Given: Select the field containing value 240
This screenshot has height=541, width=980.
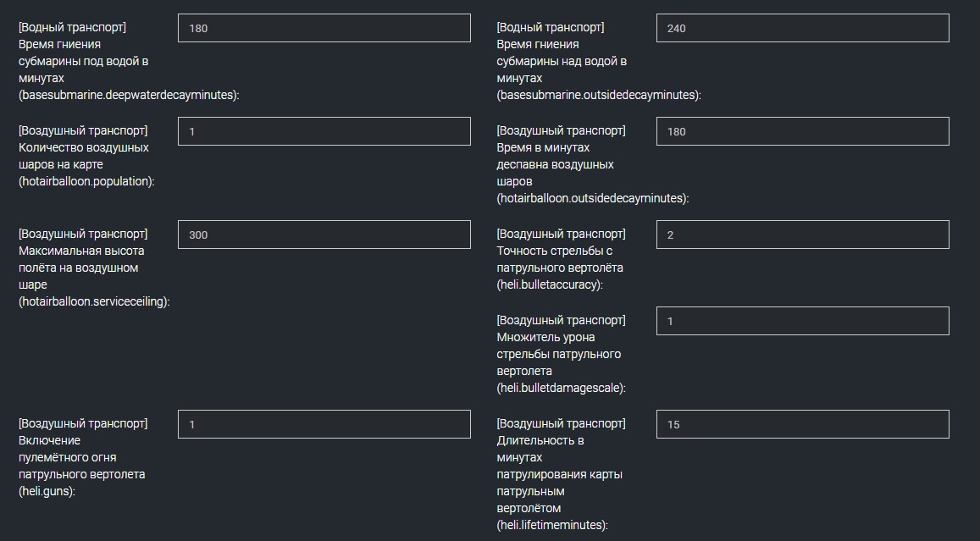Looking at the screenshot, I should tap(802, 27).
